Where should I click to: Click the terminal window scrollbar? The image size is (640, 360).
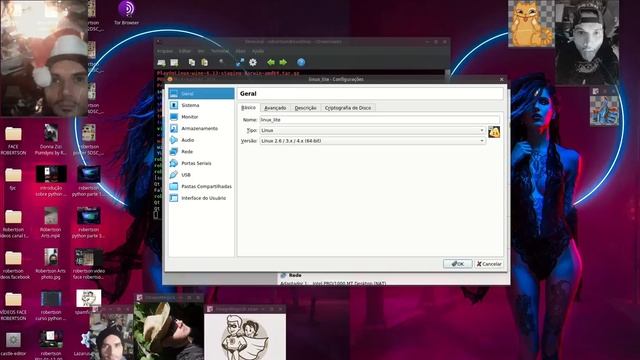click(447, 73)
